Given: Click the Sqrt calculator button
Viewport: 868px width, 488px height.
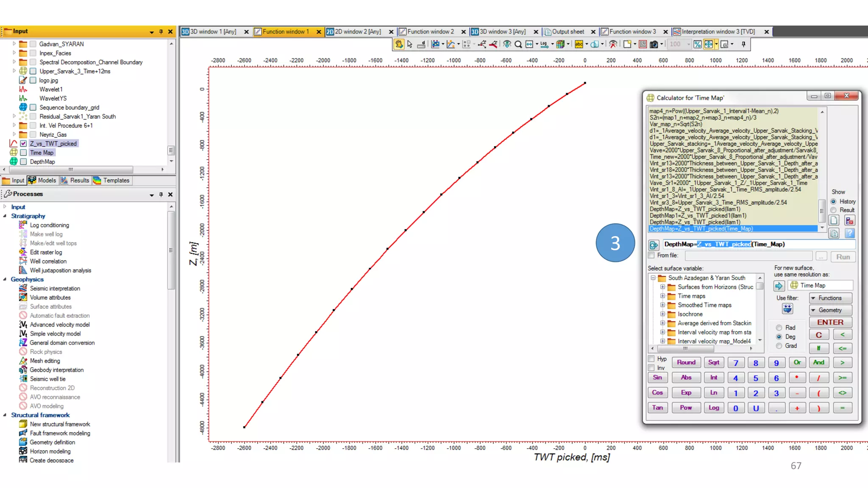Looking at the screenshot, I should click(x=713, y=363).
